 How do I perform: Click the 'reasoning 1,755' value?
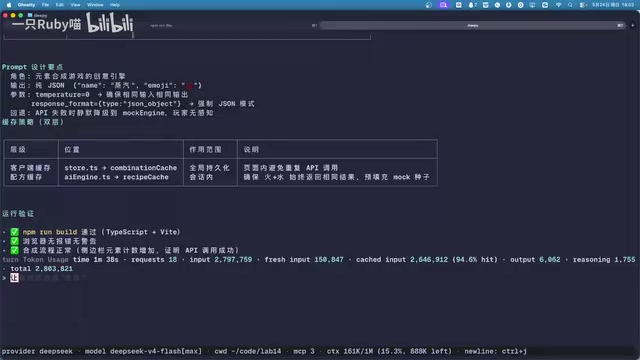click(x=604, y=260)
